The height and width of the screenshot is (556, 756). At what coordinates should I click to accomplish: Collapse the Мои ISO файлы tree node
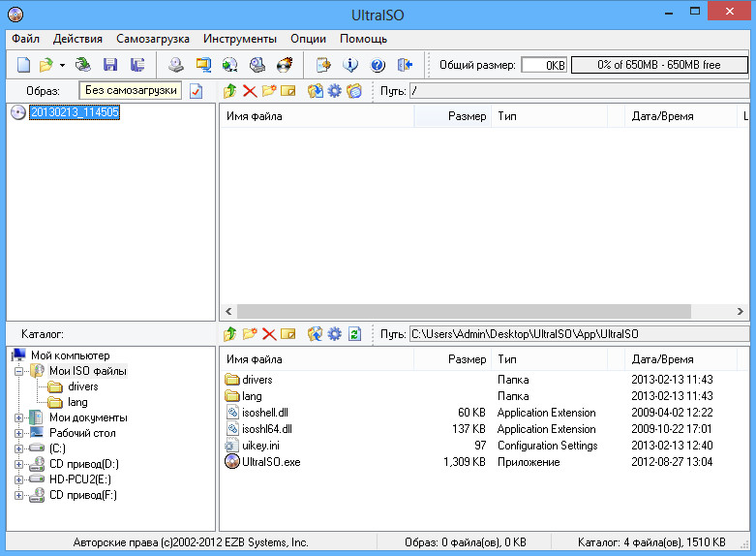click(x=19, y=371)
